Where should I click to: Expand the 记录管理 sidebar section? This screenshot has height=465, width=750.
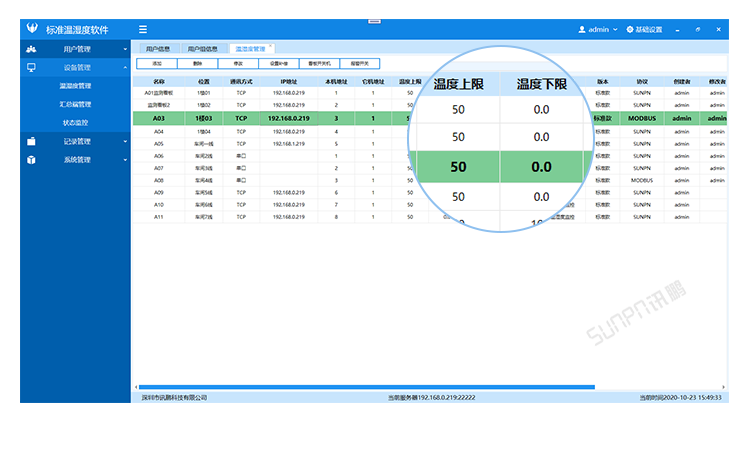(x=125, y=142)
